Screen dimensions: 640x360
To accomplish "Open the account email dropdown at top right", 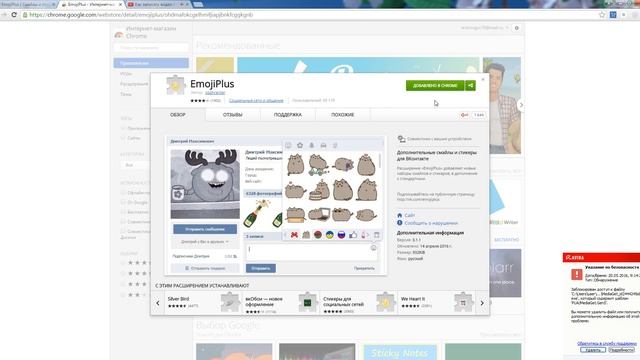I will click(485, 28).
